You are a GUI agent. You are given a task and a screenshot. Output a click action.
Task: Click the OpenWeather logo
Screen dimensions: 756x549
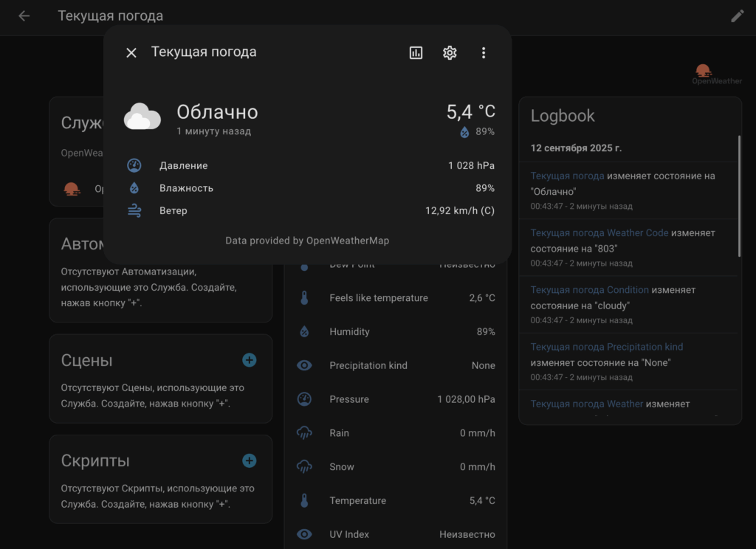[716, 75]
